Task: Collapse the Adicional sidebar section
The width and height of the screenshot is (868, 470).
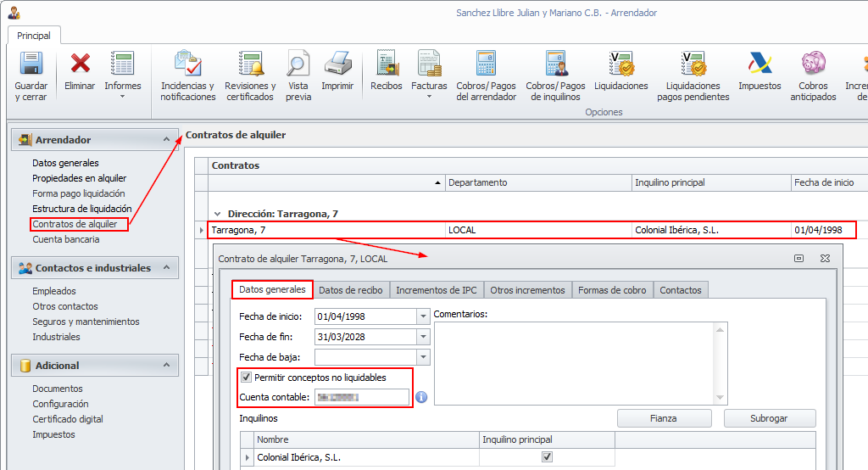Action: pos(167,366)
